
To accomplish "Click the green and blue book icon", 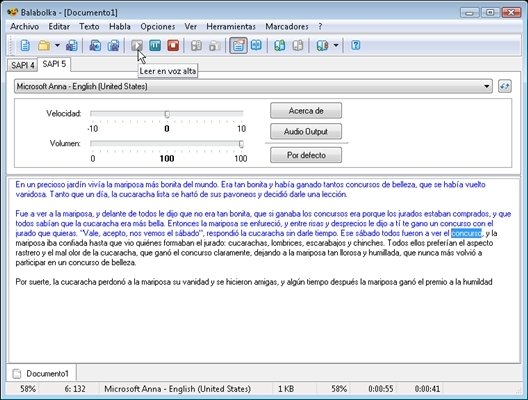I will (x=279, y=45).
